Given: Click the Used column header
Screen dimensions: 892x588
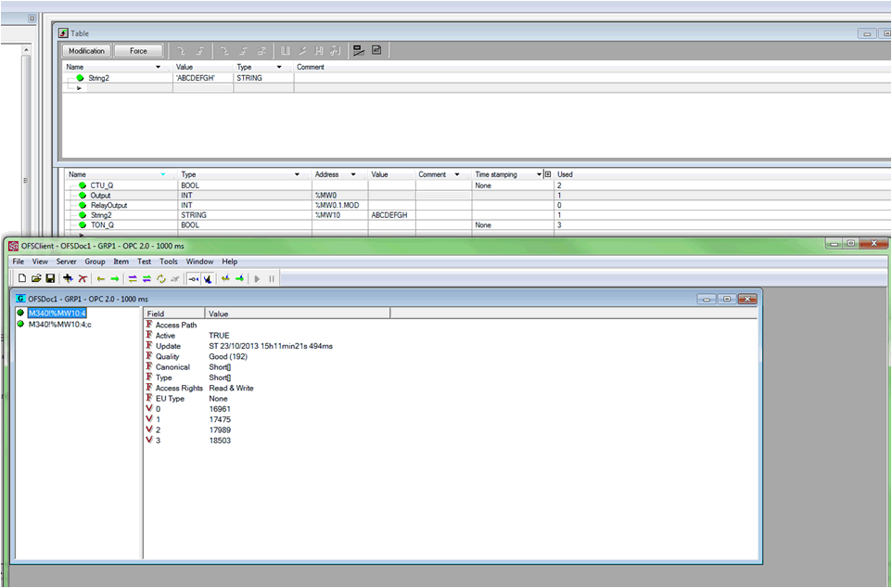Looking at the screenshot, I should point(565,174).
